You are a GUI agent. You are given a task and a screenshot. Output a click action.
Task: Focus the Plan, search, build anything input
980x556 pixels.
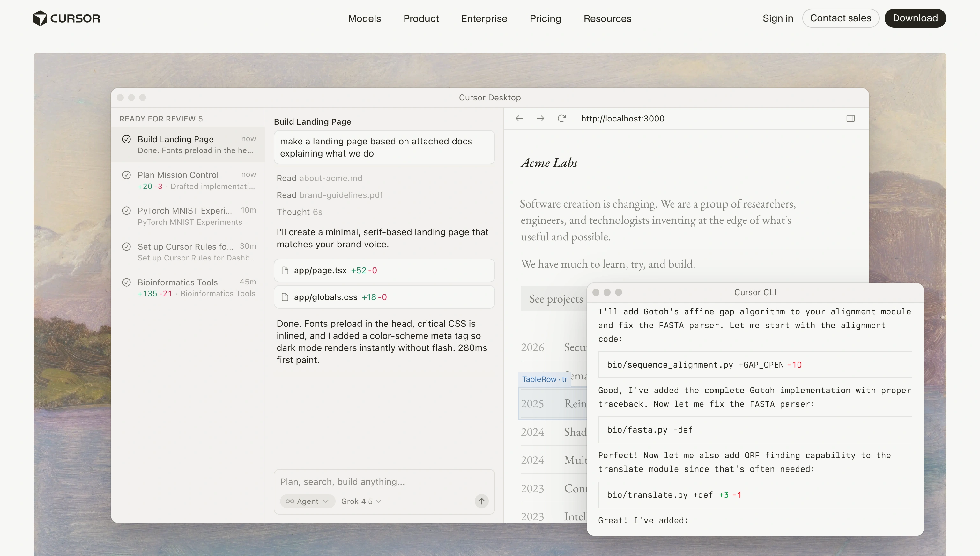pyautogui.click(x=384, y=481)
